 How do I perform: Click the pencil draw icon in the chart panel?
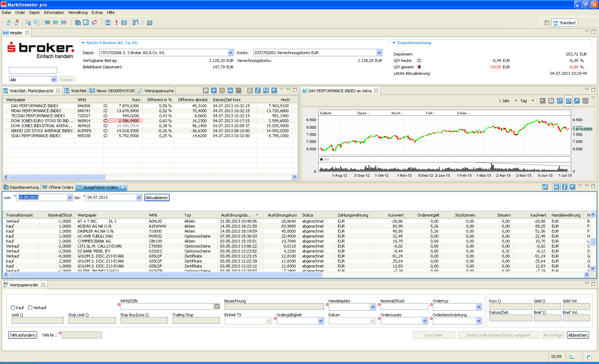click(x=577, y=101)
